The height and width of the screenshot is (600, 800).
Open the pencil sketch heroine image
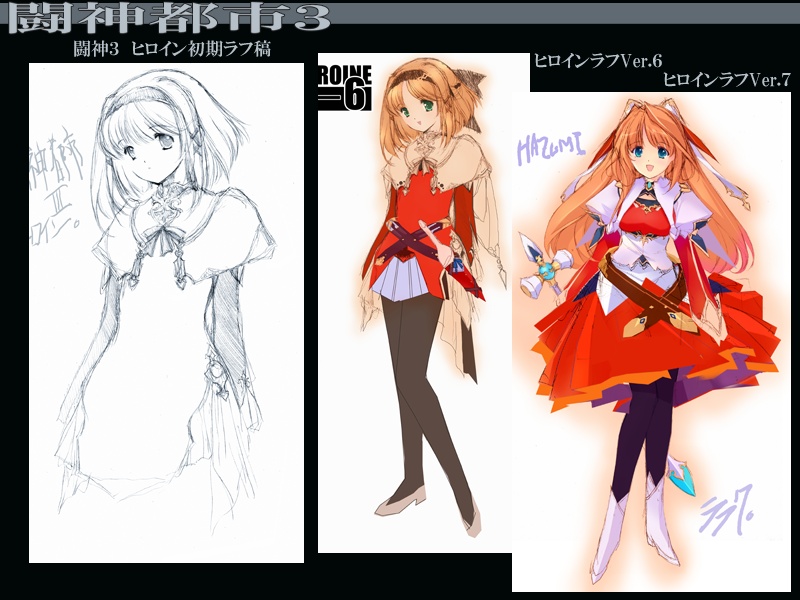(166, 312)
